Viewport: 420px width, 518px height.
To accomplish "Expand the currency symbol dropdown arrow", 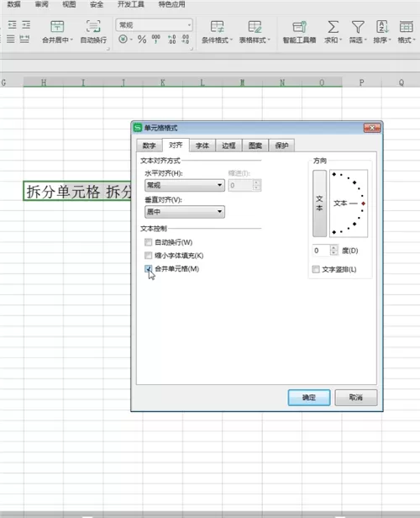I will coord(131,40).
